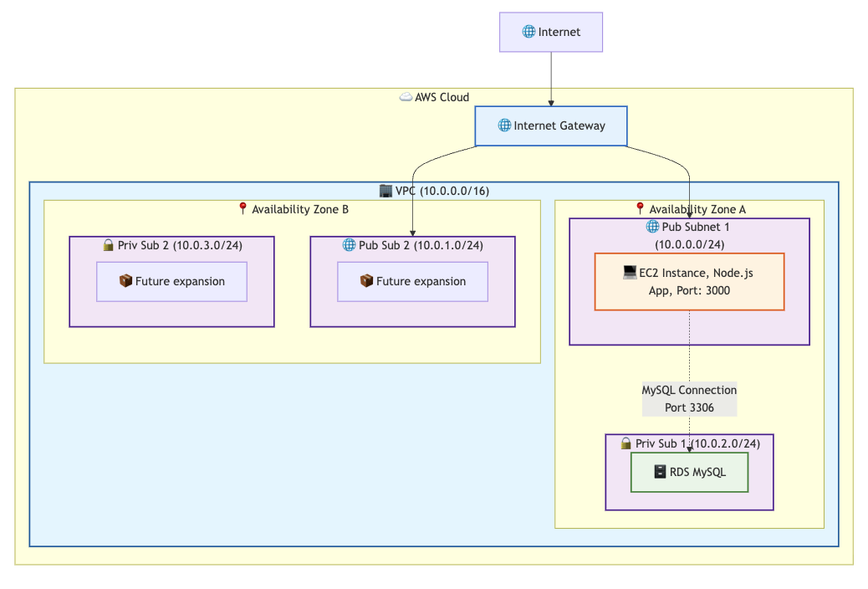Click the globe icon on Pub Sub 2
This screenshot has height=589, width=868.
coord(349,245)
